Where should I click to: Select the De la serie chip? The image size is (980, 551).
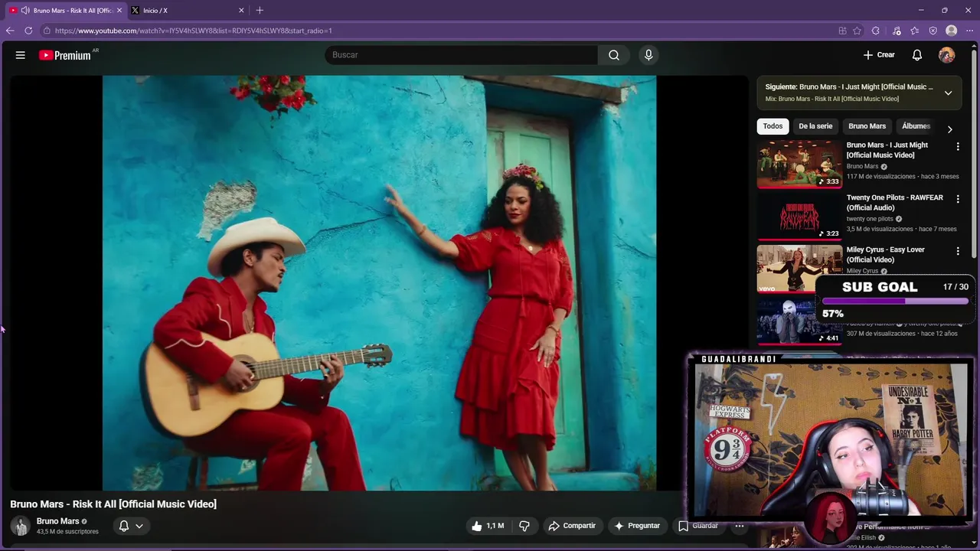pyautogui.click(x=815, y=126)
